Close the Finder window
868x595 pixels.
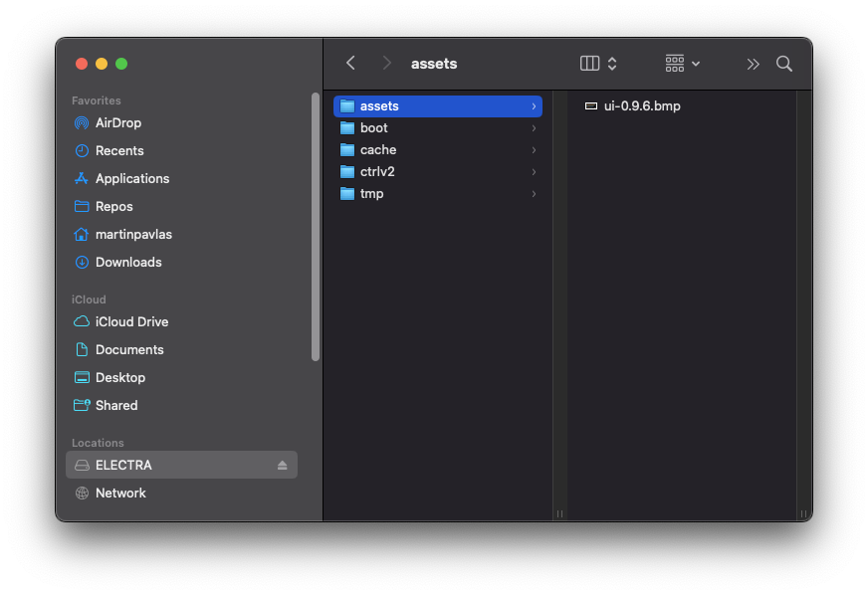(82, 64)
